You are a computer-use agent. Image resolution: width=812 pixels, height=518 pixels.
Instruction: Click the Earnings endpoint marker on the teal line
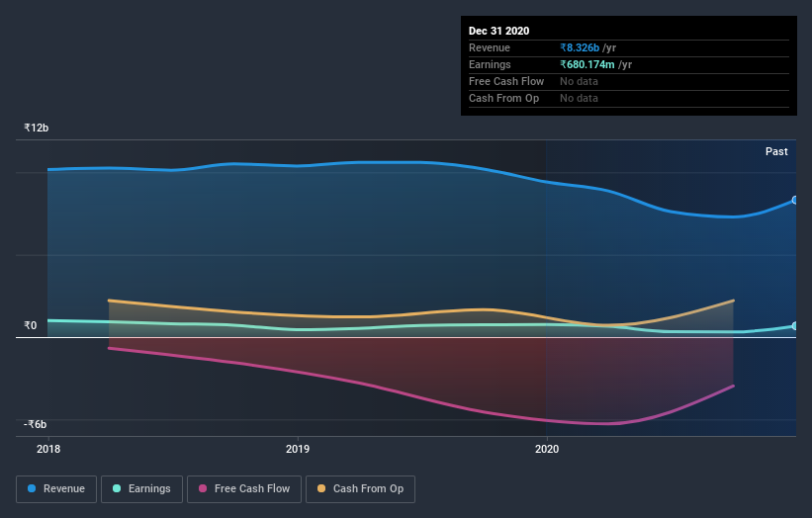point(795,326)
